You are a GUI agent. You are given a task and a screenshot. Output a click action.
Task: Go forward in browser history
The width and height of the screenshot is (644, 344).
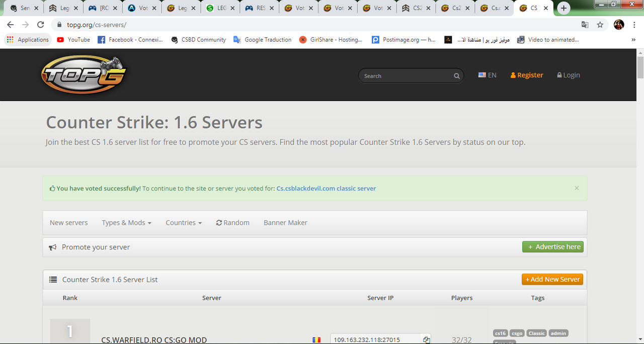coord(26,25)
